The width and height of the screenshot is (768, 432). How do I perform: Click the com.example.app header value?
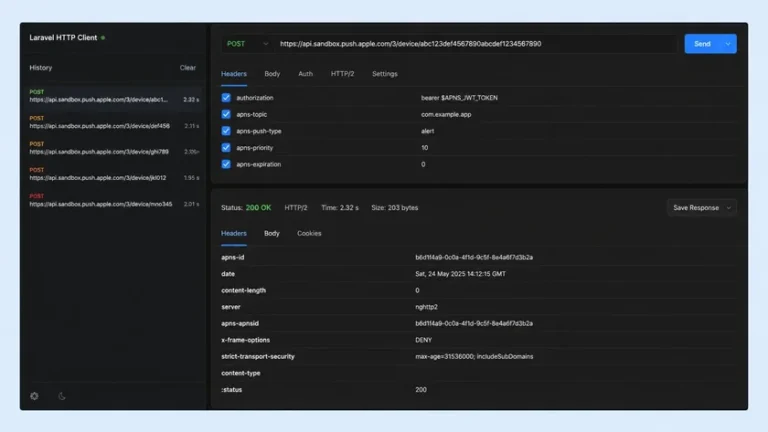coord(446,115)
